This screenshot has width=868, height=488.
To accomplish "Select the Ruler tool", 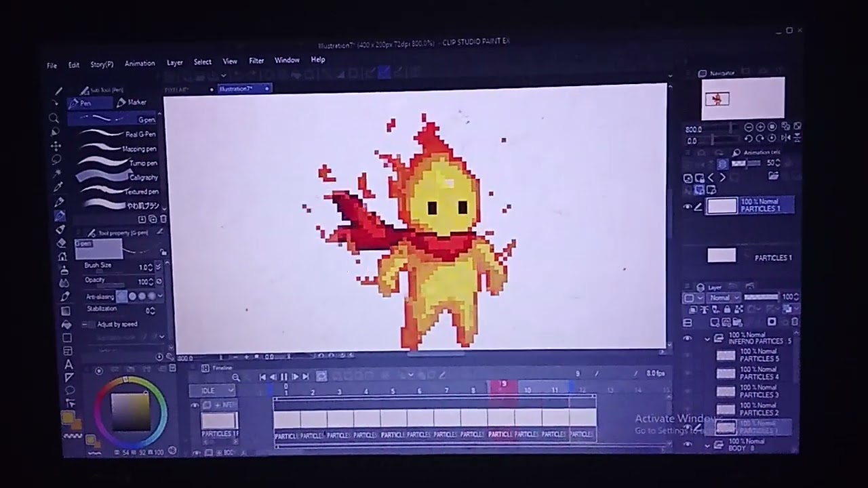I will click(x=69, y=378).
